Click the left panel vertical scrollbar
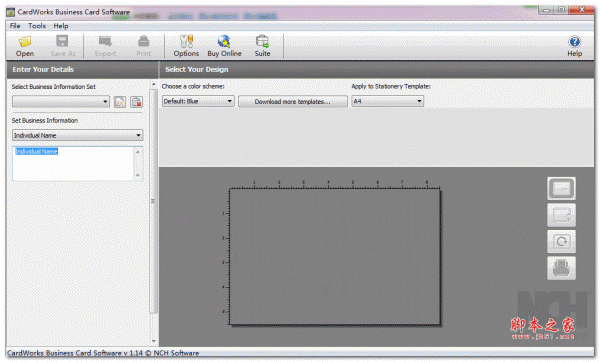Viewport: 600px width, 362px height. 153,201
